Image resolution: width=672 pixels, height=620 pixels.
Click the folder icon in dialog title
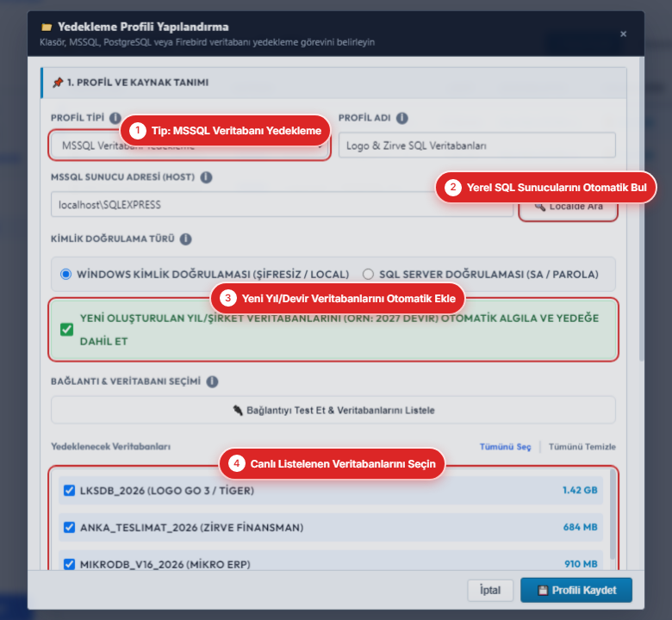[47, 28]
